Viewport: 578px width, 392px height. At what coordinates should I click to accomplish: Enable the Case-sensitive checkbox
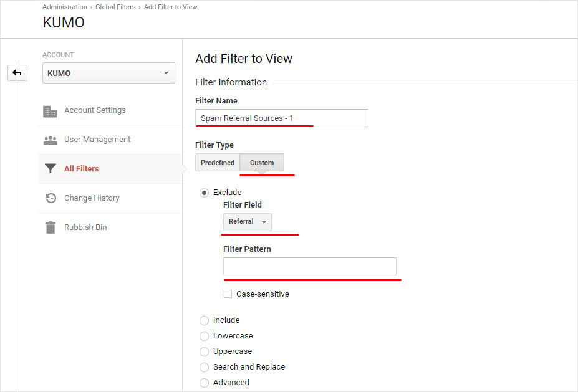click(228, 294)
